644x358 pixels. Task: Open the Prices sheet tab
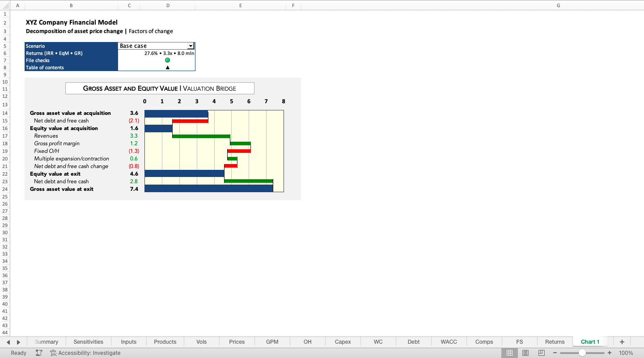click(x=237, y=342)
